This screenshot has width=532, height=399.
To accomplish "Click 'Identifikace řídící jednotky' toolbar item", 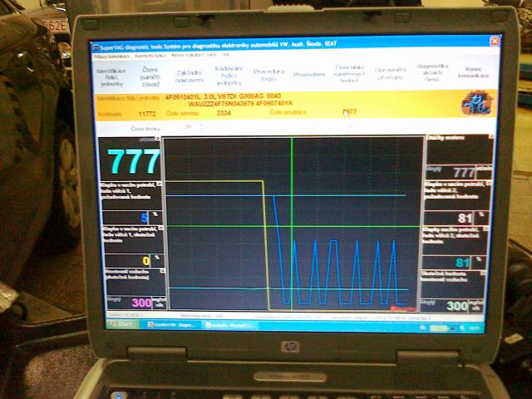I will pyautogui.click(x=114, y=76).
